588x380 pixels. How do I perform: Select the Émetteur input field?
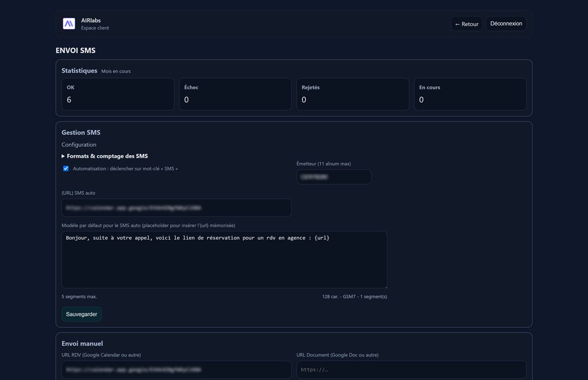pyautogui.click(x=333, y=177)
